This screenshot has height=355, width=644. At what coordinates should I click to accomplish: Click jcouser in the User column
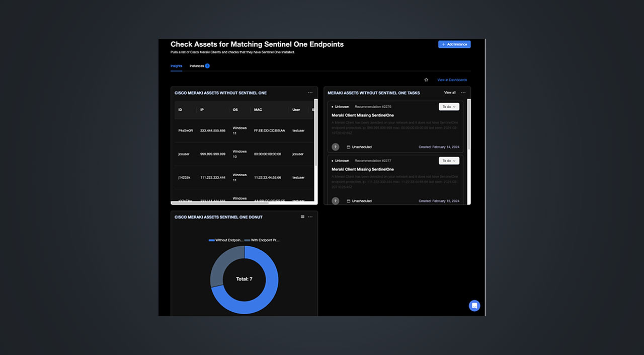(298, 154)
